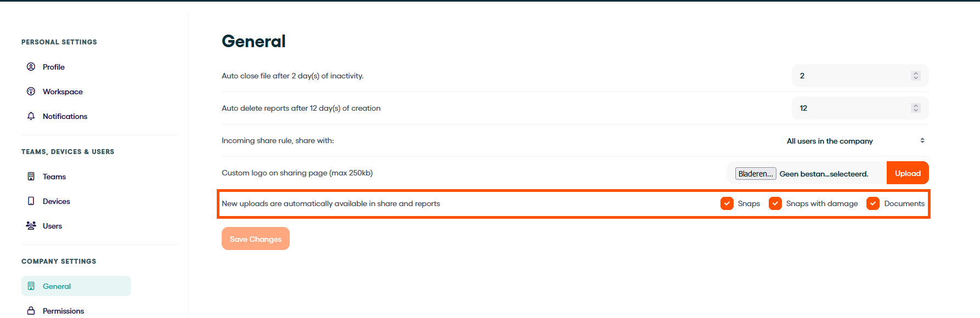The width and height of the screenshot is (980, 318).
Task: Go to the Users menu item
Action: point(52,226)
